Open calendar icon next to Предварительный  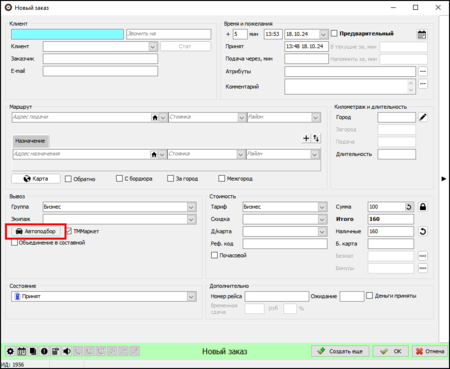click(x=422, y=34)
